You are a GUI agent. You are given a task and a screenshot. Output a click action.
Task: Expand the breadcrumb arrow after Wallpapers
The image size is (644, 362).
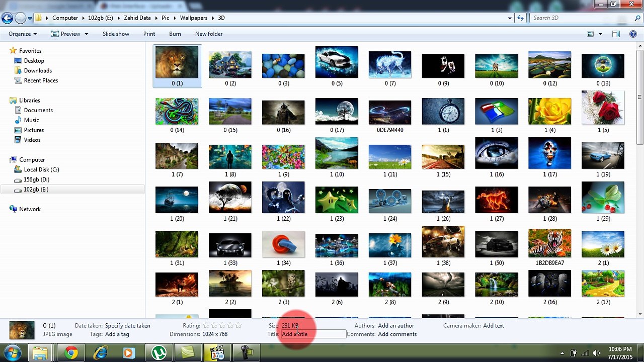click(x=212, y=18)
